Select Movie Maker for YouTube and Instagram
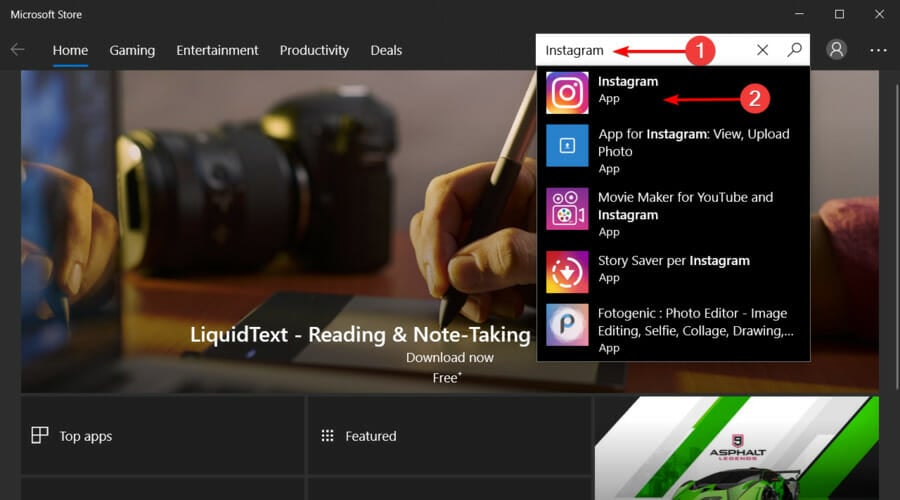 coord(673,214)
